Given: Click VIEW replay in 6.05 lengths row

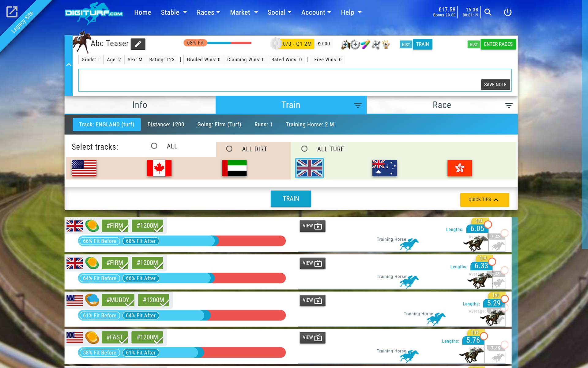Looking at the screenshot, I should pos(312,226).
